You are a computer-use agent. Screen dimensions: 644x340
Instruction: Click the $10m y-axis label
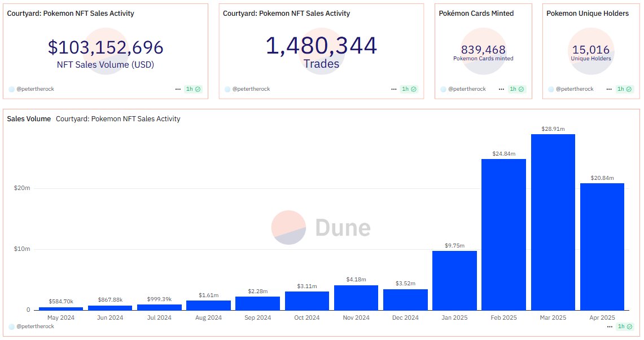(x=22, y=249)
